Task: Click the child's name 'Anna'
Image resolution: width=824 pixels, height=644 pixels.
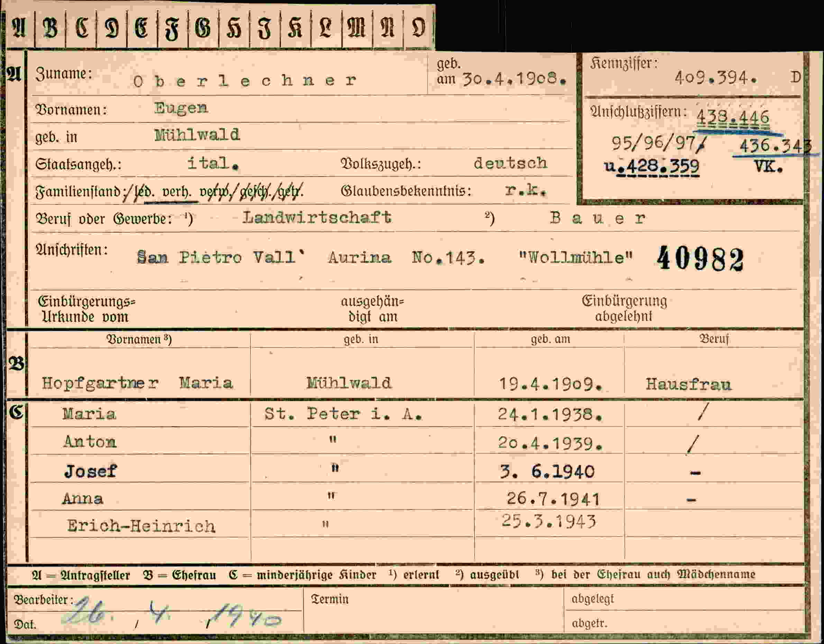Action: 83,499
